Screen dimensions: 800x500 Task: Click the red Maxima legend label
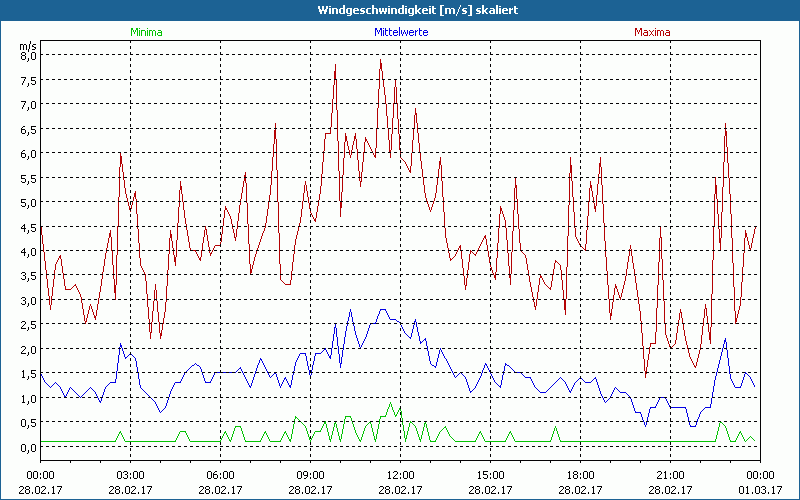[652, 32]
